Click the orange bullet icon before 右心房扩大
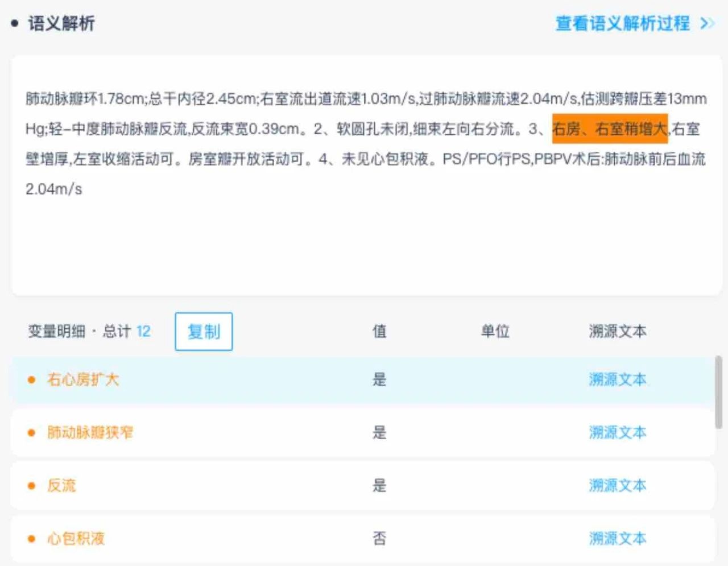728x566 pixels. point(32,379)
